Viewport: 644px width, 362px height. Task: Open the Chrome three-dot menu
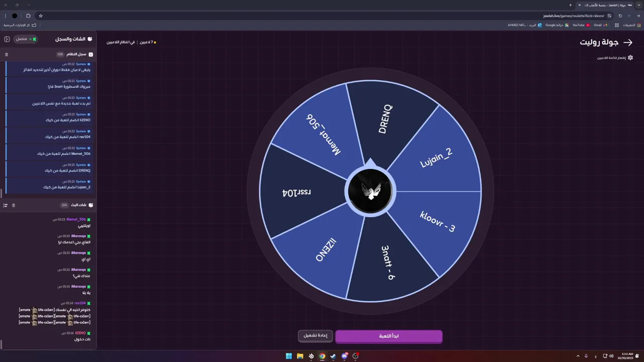6,16
